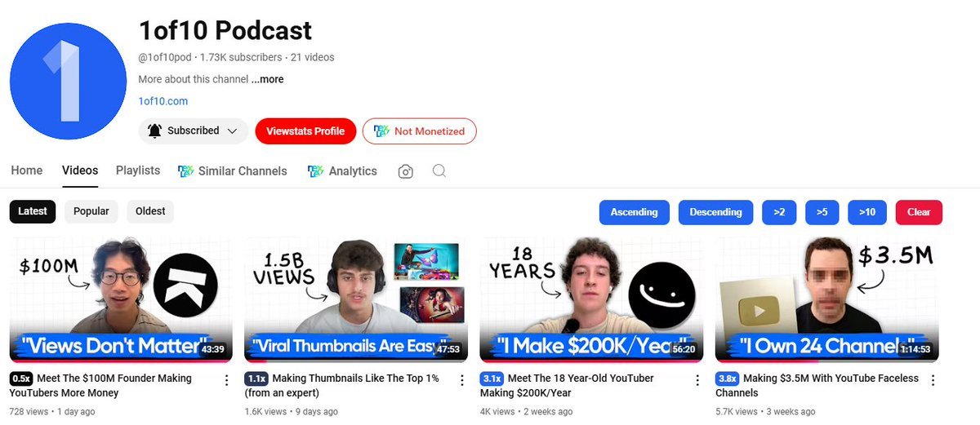Open three-dot menu for $100M Founder video
The width and height of the screenshot is (980, 425).
coord(226,380)
